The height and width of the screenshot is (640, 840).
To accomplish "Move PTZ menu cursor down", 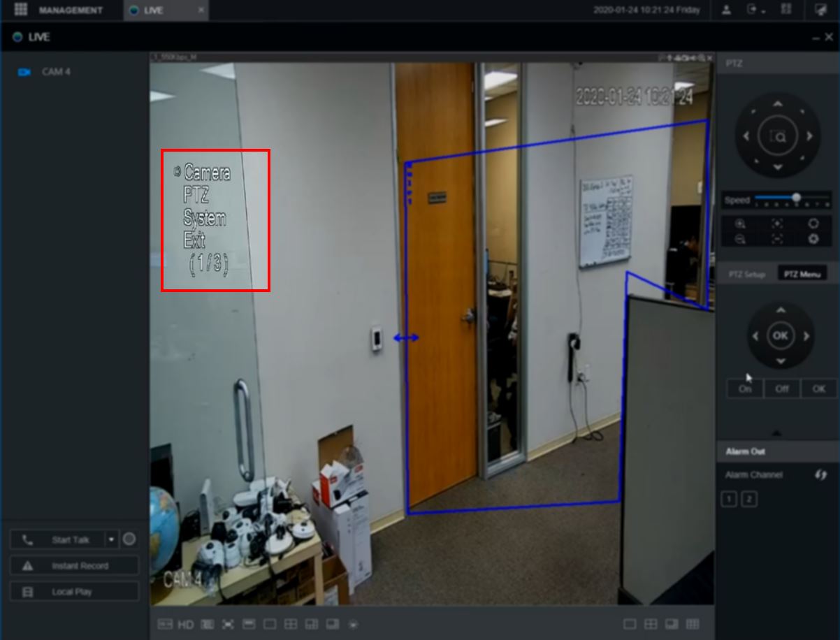I will [781, 362].
